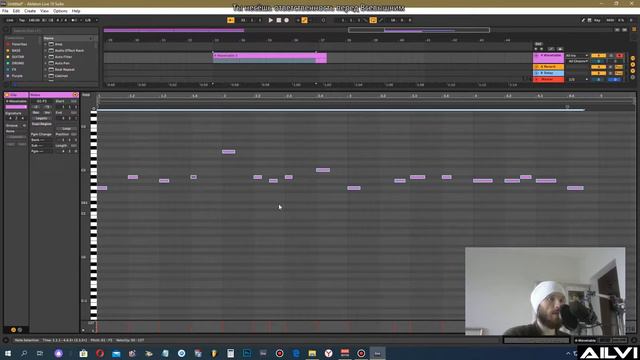Open the Windows Start menu

(7, 353)
